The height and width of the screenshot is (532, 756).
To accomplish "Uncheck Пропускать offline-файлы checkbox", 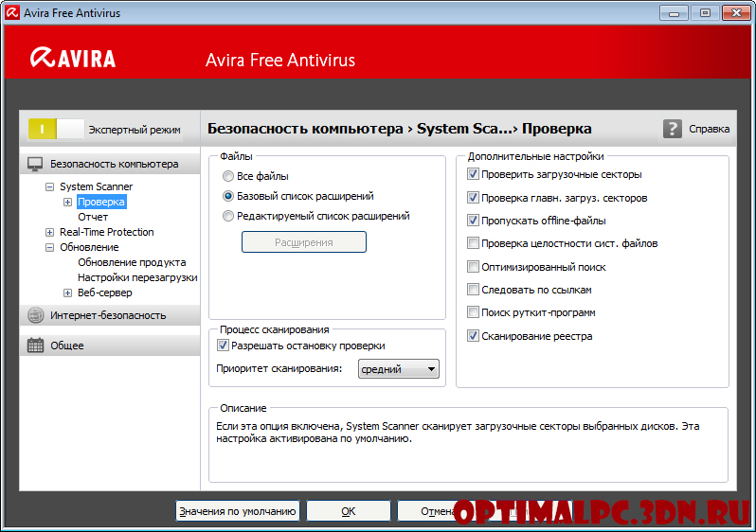I will pyautogui.click(x=473, y=221).
